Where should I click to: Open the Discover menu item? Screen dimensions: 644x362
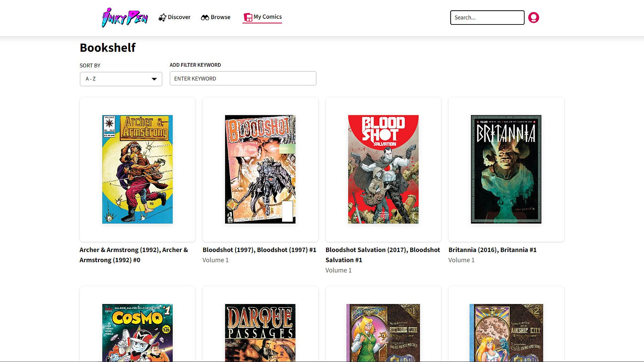pos(179,17)
